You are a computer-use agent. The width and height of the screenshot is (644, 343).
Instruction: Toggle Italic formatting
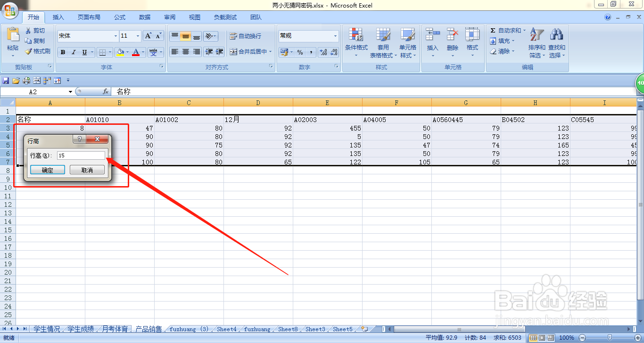(74, 52)
